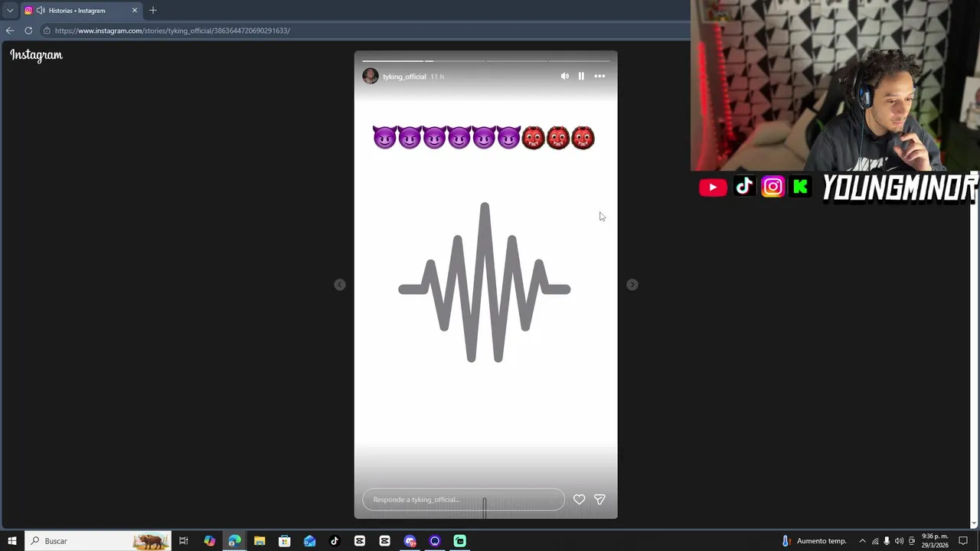The height and width of the screenshot is (551, 980).
Task: View site information icon in address bar
Action: 47,31
